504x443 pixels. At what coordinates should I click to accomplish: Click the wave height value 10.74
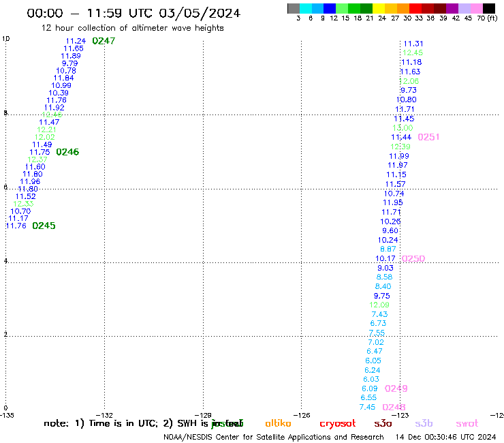[x=394, y=194]
